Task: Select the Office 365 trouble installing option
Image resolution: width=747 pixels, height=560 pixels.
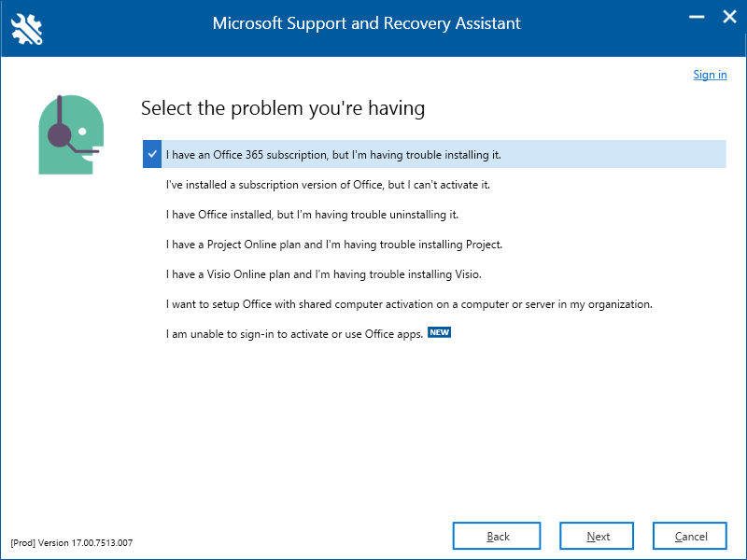Action: [x=434, y=154]
